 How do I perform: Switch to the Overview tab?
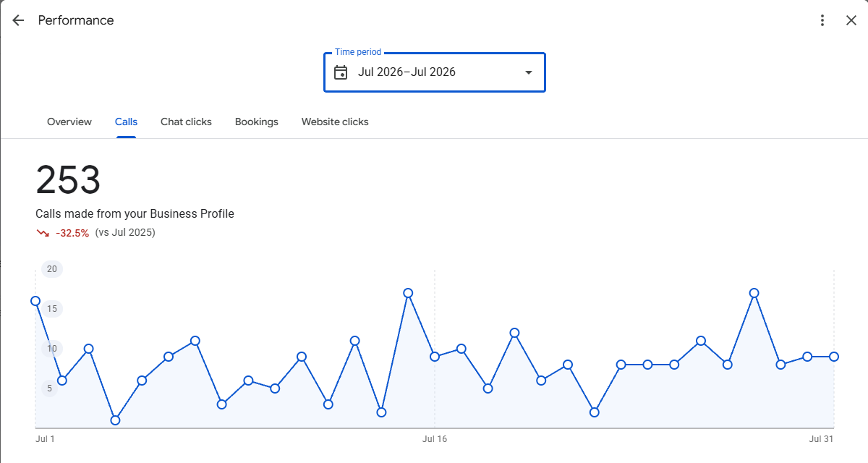[x=69, y=122]
